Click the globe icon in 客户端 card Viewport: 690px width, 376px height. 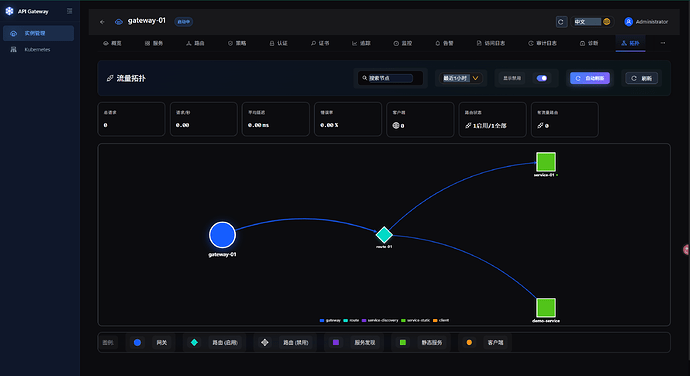pyautogui.click(x=396, y=125)
